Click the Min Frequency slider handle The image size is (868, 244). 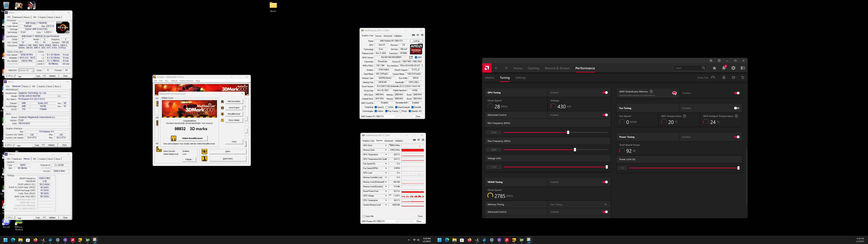coord(568,133)
